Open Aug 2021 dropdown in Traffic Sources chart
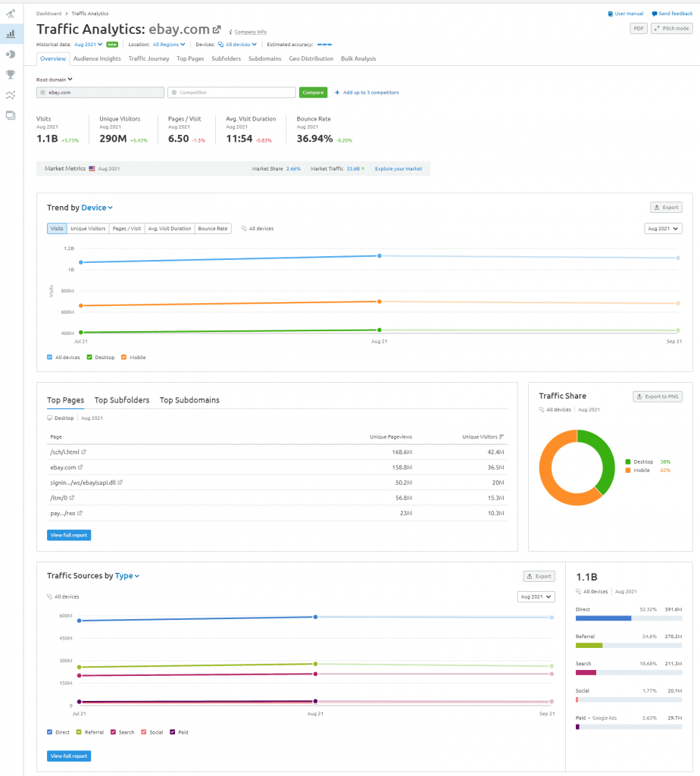The width and height of the screenshot is (700, 776). tap(536, 597)
